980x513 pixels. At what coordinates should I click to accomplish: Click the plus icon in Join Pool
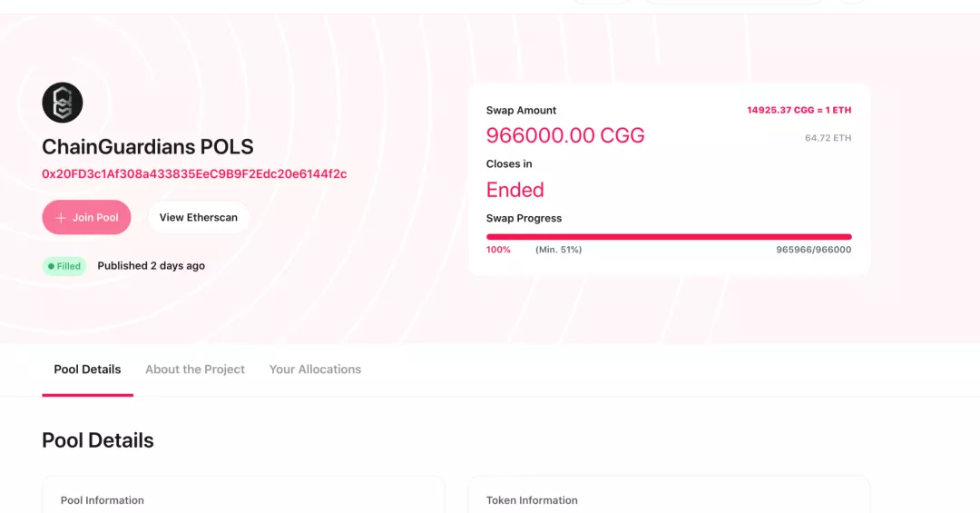pyautogui.click(x=61, y=218)
